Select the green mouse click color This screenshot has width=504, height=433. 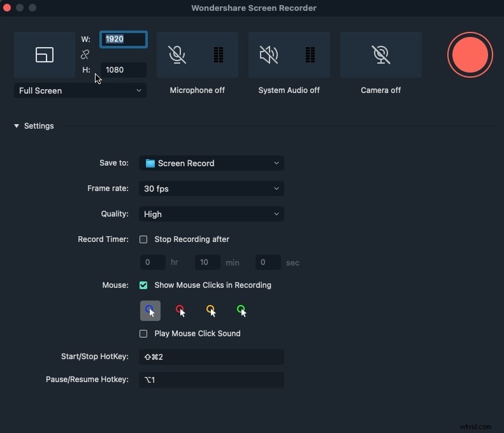pyautogui.click(x=241, y=311)
